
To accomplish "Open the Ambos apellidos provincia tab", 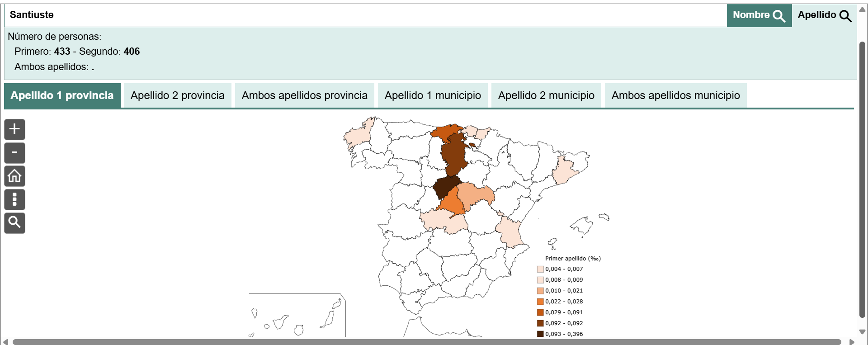I will click(x=304, y=95).
